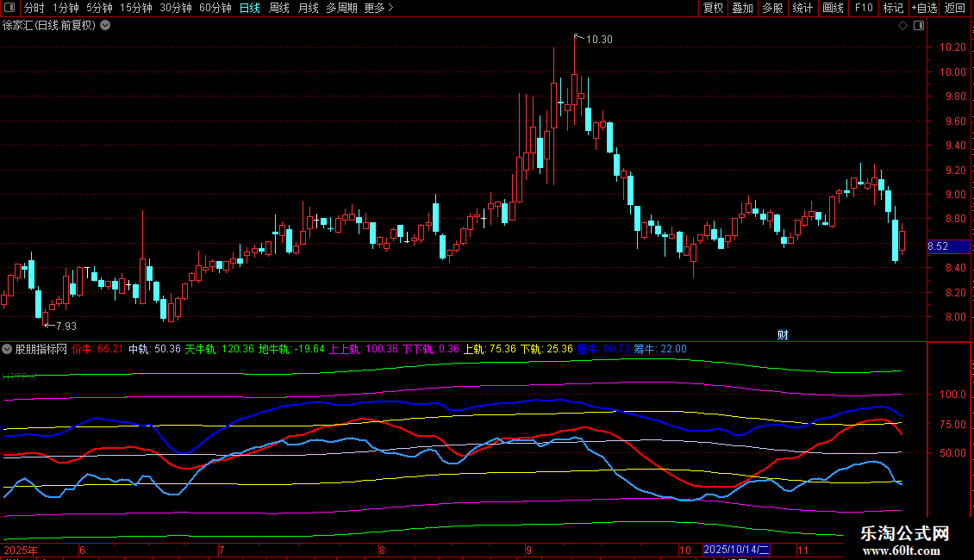Screen dimensions: 974x560
Task: Toggle the 复权 price adjustment option
Action: [713, 8]
